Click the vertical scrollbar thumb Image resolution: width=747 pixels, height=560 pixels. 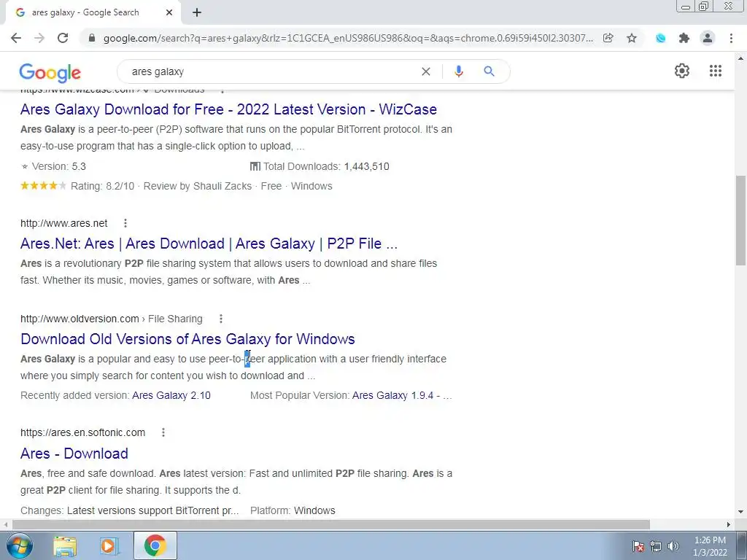(x=740, y=220)
